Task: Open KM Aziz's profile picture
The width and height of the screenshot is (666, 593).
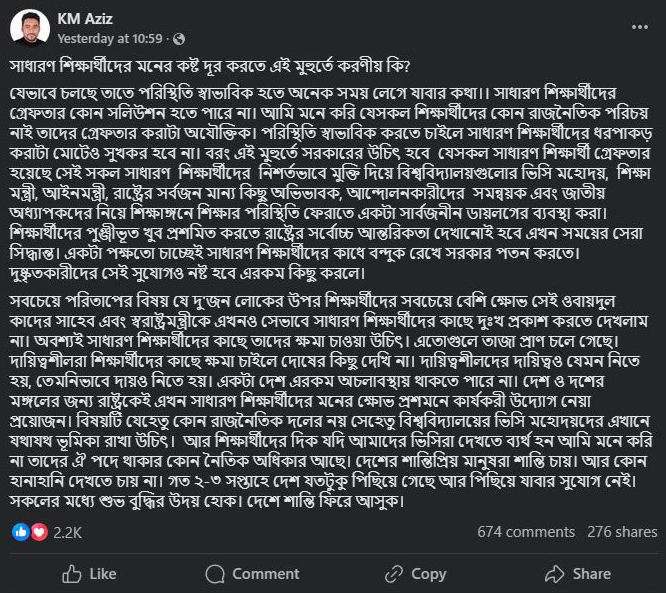Action: coord(30,28)
